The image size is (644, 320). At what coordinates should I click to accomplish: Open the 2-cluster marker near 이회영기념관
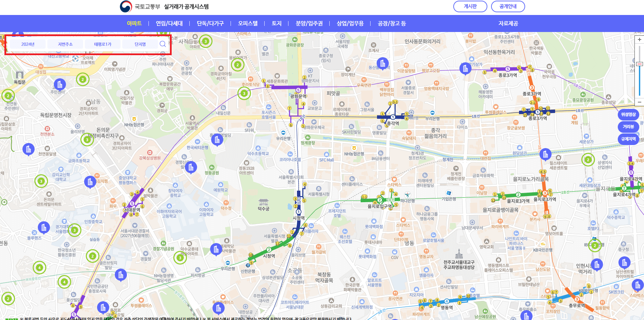[82, 79]
